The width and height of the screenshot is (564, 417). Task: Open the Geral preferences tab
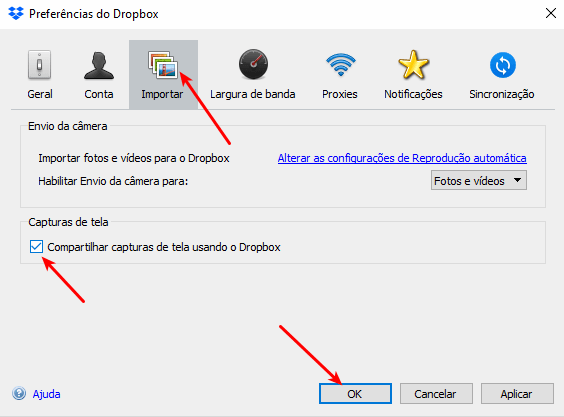40,74
